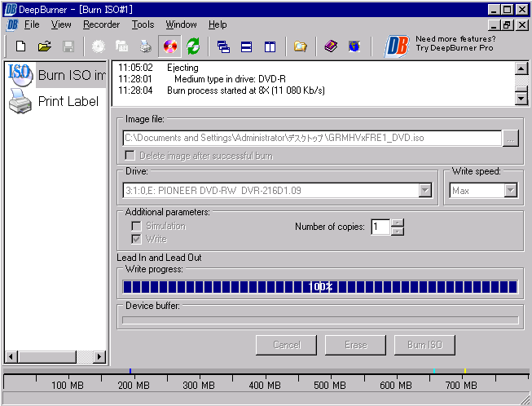Click the Tile vertically toolbar icon
Viewport: 532px width, 406px height.
(270, 46)
